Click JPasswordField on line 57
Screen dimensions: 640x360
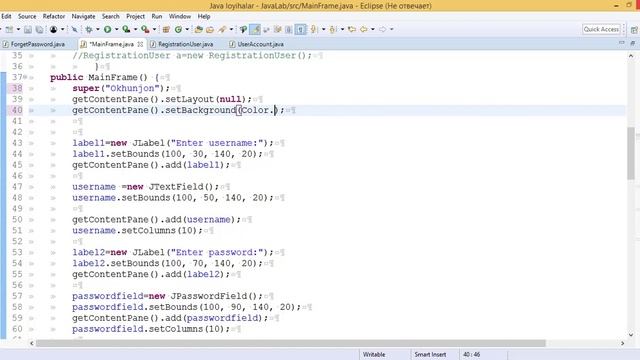(209, 296)
